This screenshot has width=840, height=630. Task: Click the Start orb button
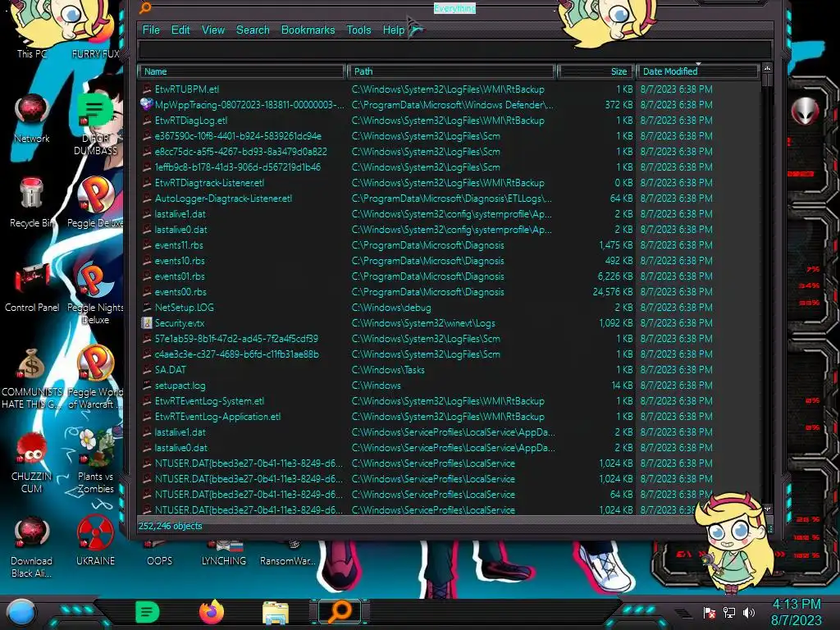coord(21,612)
